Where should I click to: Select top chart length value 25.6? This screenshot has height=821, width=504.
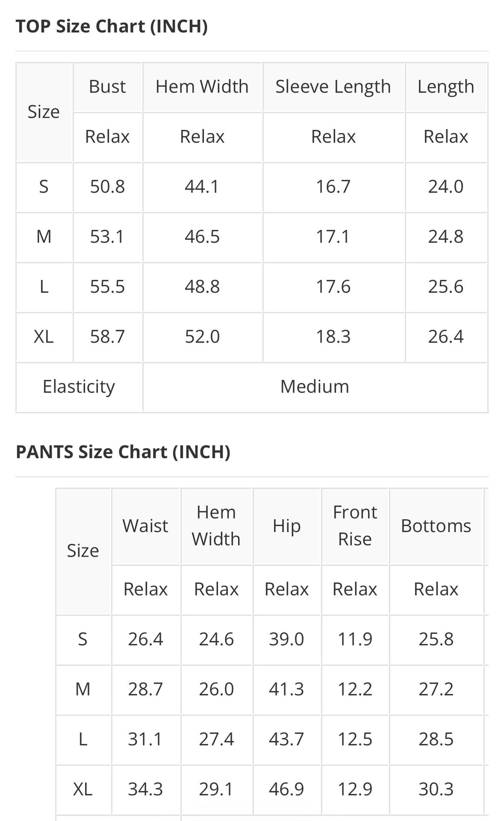coord(446,287)
